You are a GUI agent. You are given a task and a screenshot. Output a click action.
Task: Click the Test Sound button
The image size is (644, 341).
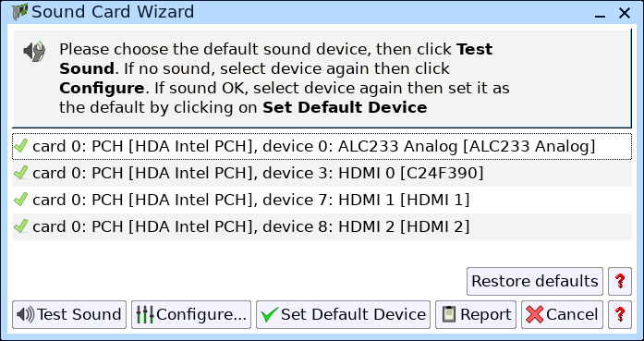point(69,315)
